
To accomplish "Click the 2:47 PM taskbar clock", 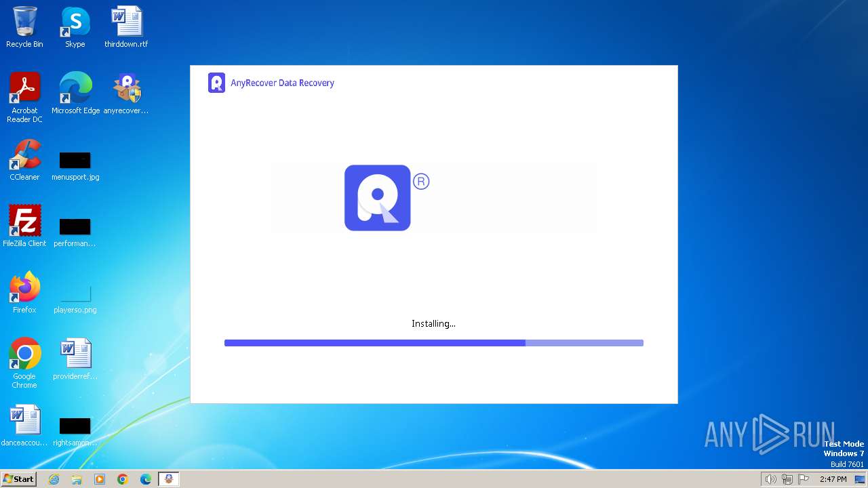I will (x=833, y=479).
